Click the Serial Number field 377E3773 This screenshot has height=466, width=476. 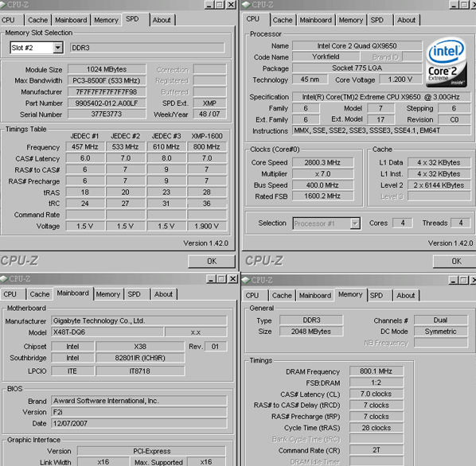click(x=107, y=114)
